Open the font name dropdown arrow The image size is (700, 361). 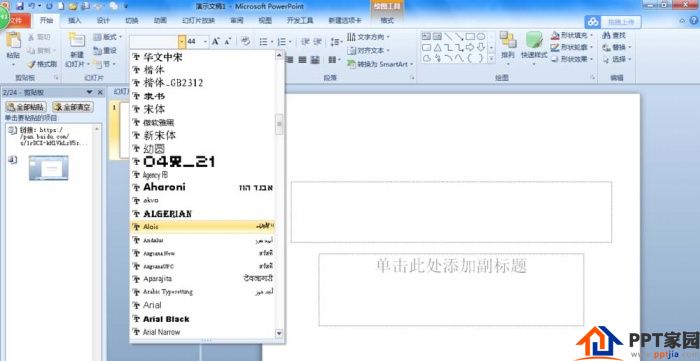(182, 41)
